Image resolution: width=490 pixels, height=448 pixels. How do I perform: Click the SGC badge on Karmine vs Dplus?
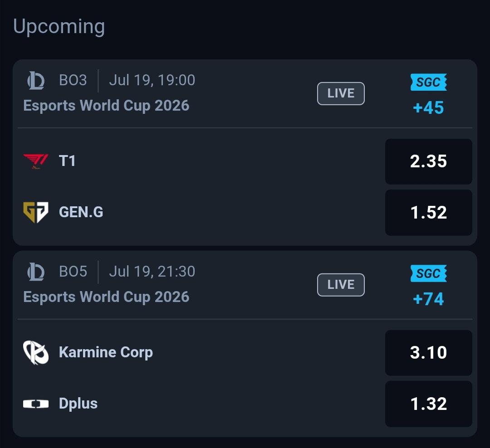pyautogui.click(x=428, y=273)
